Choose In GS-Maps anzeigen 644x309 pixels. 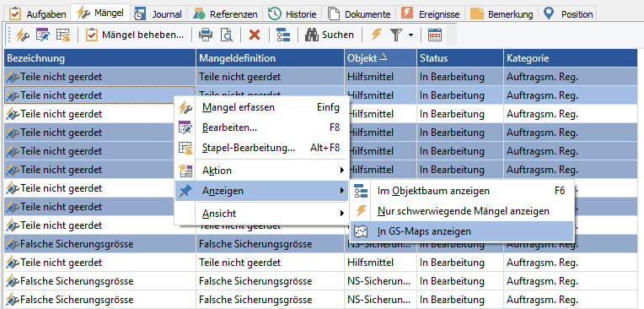[x=463, y=231]
